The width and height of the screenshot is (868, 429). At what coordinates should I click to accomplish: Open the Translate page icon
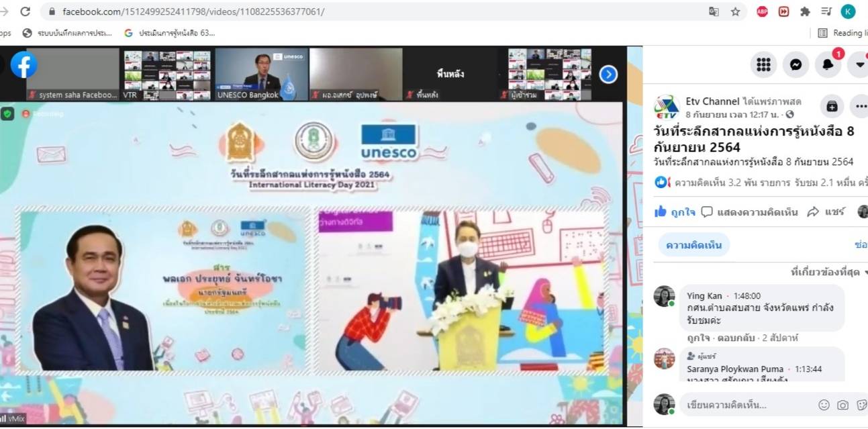pyautogui.click(x=714, y=11)
